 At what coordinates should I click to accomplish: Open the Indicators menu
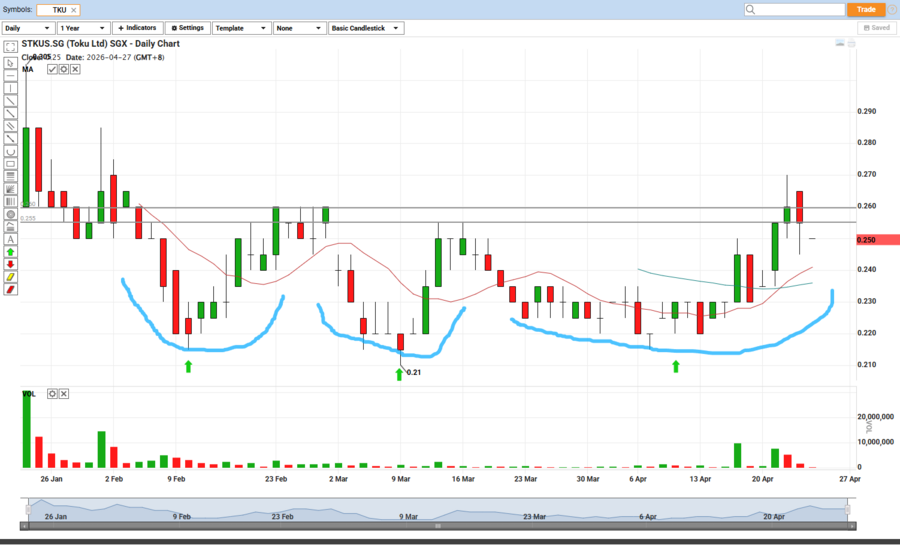click(x=137, y=28)
